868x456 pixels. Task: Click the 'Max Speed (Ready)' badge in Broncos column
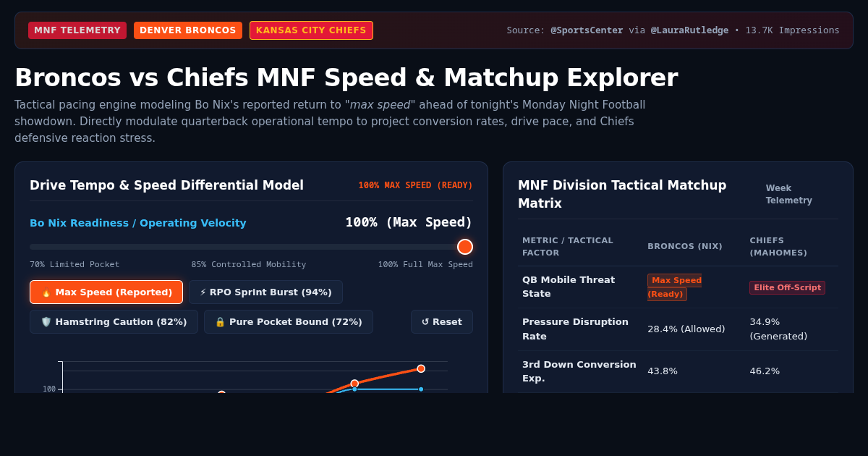(674, 287)
